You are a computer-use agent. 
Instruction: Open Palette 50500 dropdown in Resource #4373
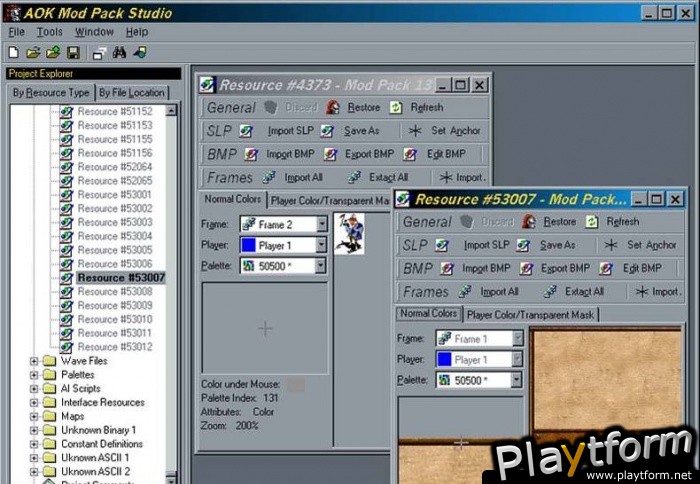pos(321,266)
